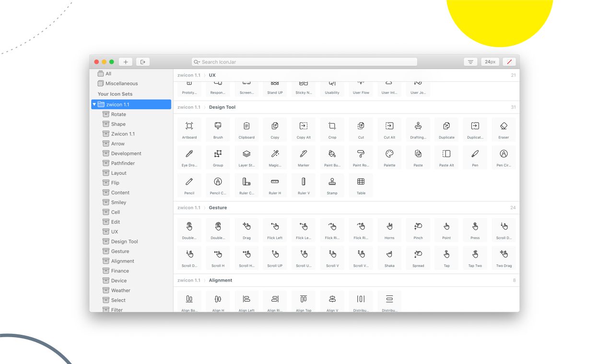Select the Pinch gesture icon
Viewport: 609px width, 364px height.
(x=418, y=229)
